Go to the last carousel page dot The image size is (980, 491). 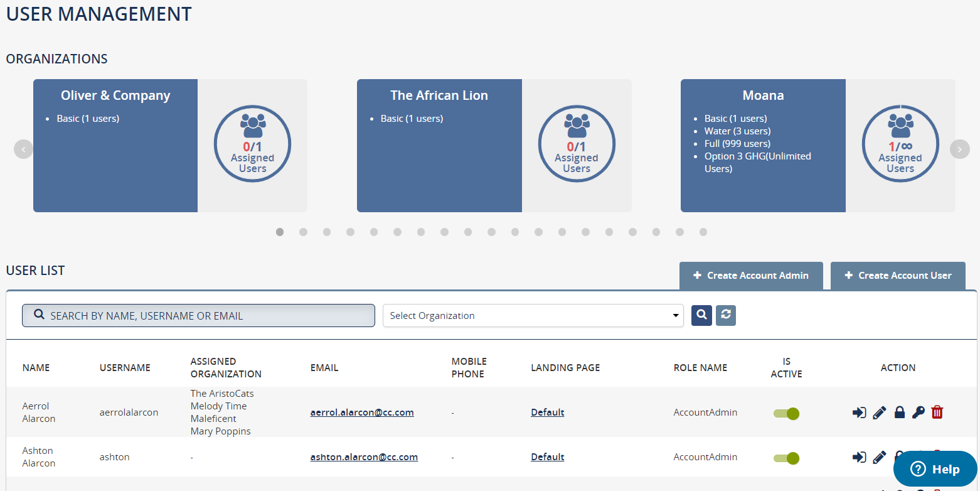[x=703, y=232]
